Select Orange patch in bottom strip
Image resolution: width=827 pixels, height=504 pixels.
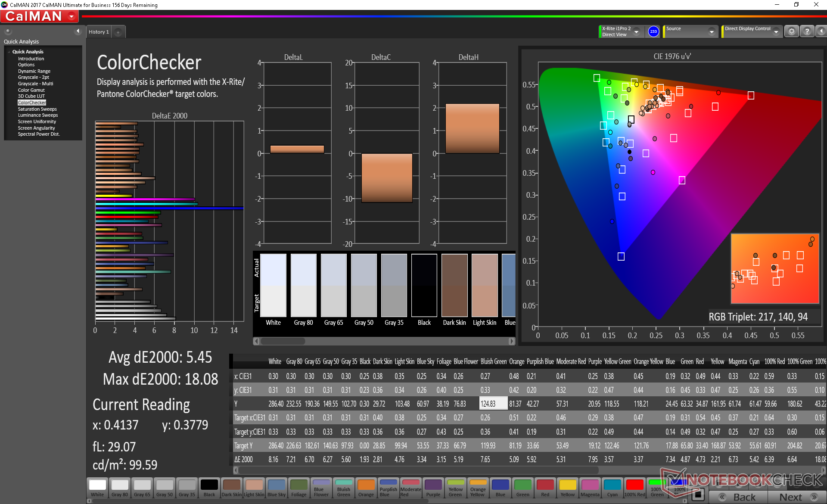pyautogui.click(x=366, y=488)
